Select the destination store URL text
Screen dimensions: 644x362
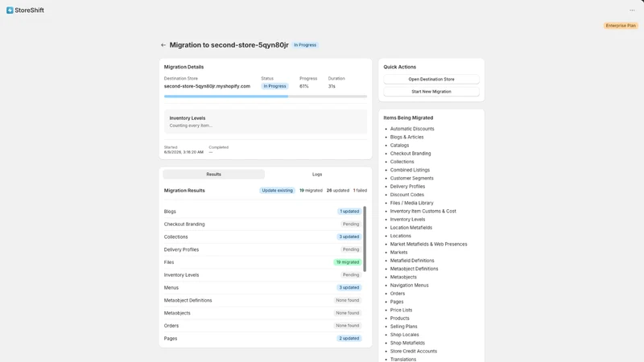[x=207, y=86]
